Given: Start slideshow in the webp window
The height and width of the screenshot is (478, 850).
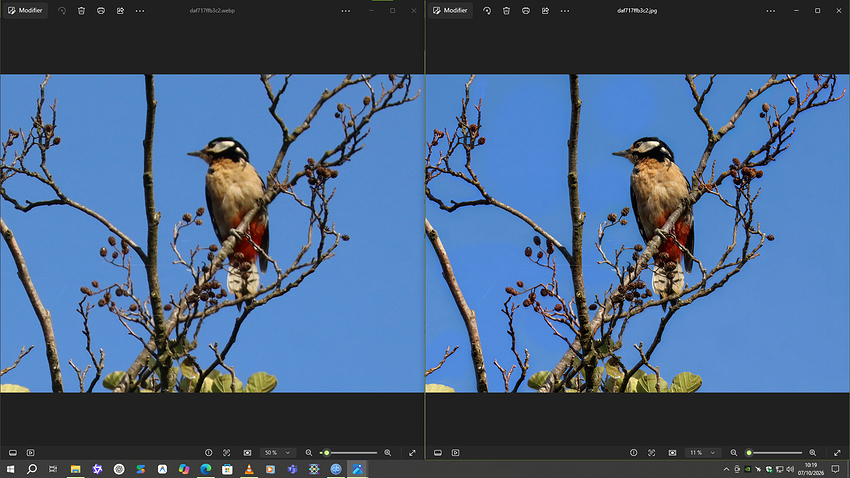Looking at the screenshot, I should click(x=30, y=453).
